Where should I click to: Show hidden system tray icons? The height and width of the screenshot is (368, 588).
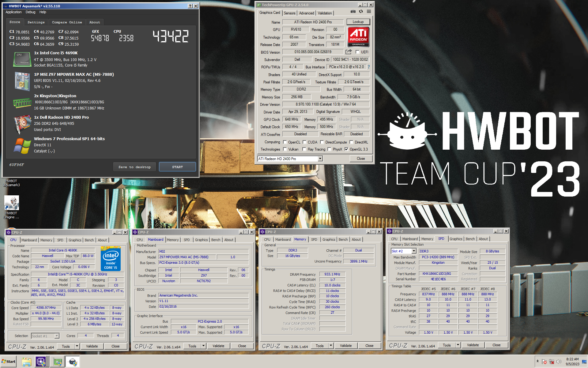(x=537, y=362)
